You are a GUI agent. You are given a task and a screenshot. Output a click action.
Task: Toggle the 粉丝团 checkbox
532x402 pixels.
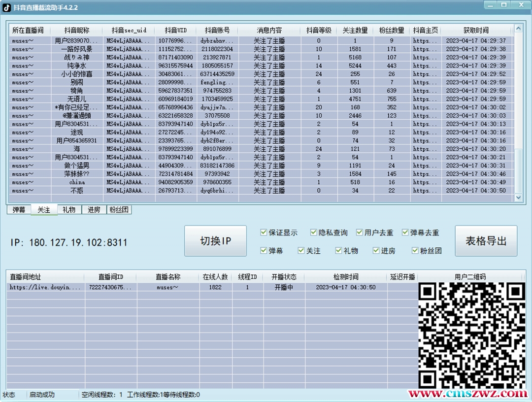[416, 251]
